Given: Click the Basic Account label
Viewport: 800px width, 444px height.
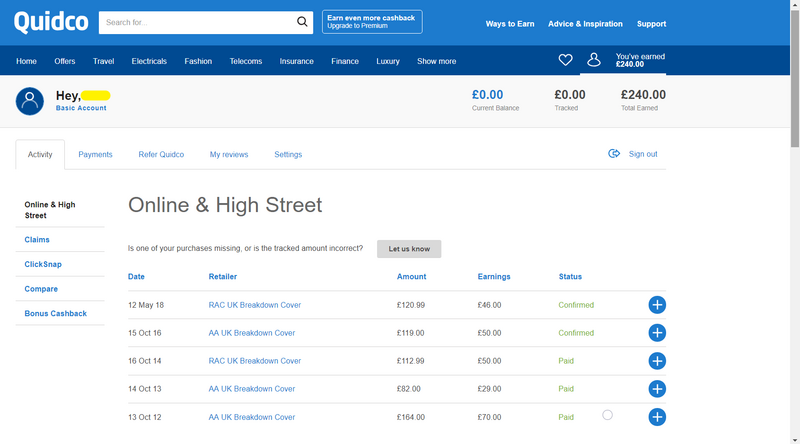Looking at the screenshot, I should pyautogui.click(x=81, y=108).
